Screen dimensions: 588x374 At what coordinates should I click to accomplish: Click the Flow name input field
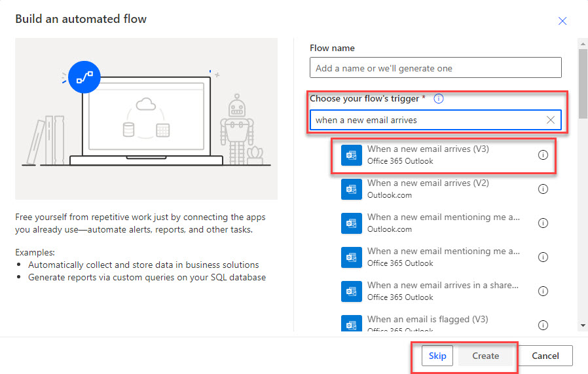pyautogui.click(x=435, y=68)
